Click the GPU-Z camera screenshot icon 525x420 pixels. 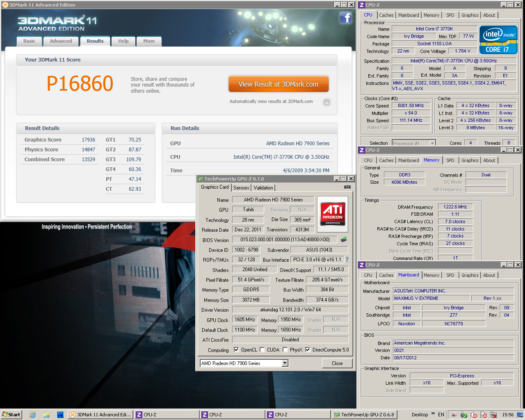click(347, 187)
